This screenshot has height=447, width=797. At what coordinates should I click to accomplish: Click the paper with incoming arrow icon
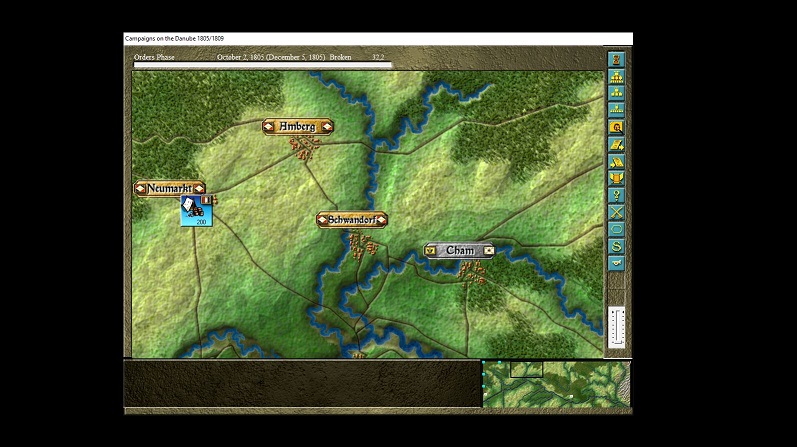coord(616,162)
